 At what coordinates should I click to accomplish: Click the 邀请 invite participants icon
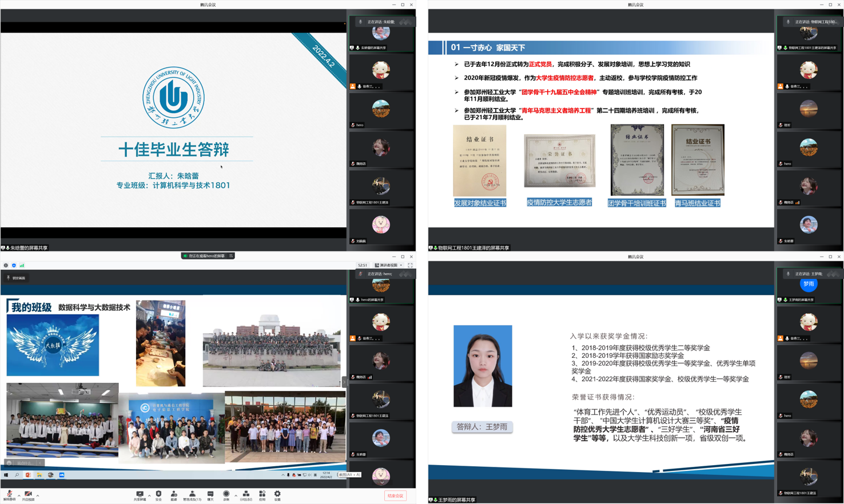pos(174,495)
